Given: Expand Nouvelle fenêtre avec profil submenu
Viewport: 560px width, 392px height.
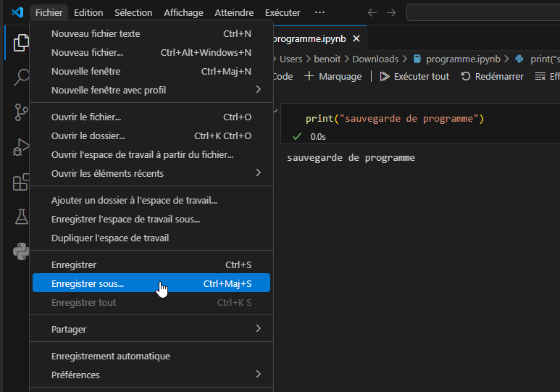Looking at the screenshot, I should [151, 90].
